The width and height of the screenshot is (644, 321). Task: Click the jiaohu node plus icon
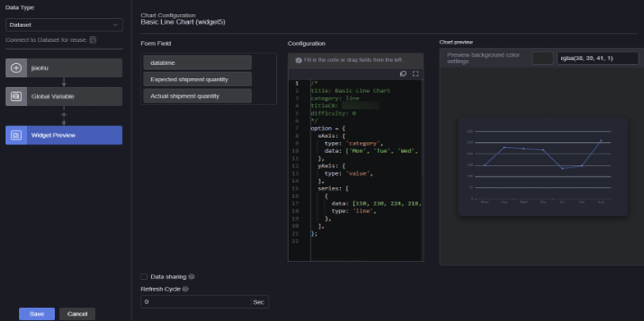coord(16,67)
